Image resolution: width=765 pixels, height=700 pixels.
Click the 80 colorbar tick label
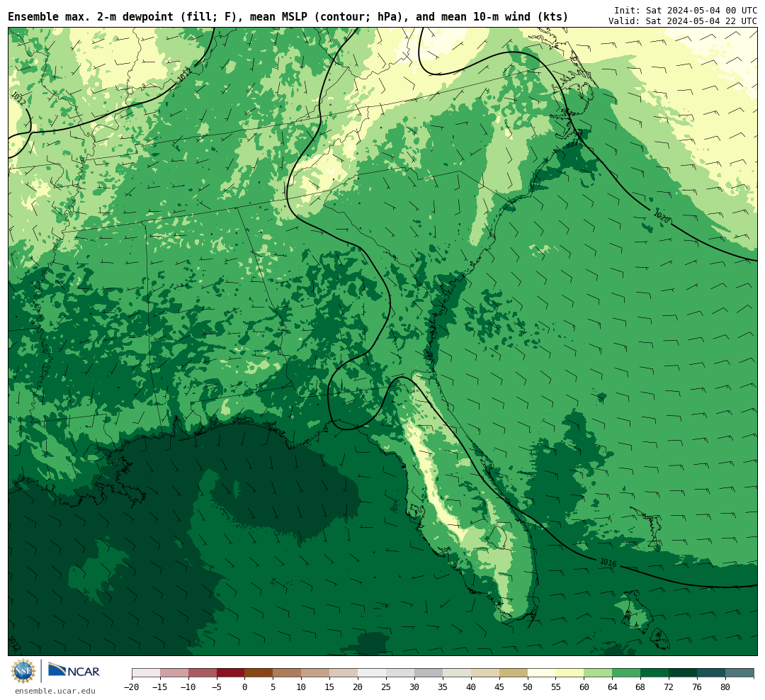coord(726,687)
